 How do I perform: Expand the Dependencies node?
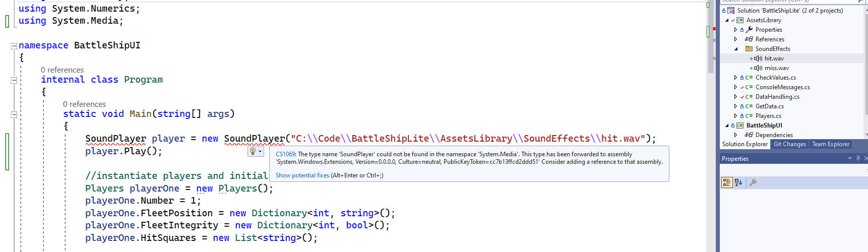click(x=735, y=135)
